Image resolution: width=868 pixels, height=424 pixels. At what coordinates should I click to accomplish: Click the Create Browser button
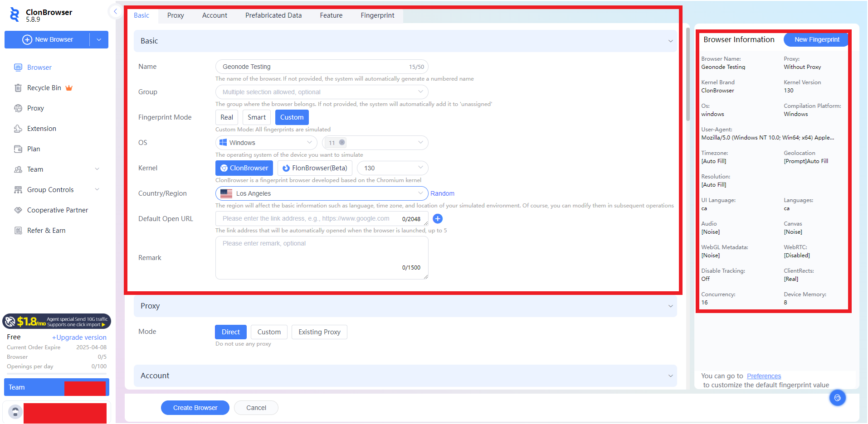[x=195, y=407]
